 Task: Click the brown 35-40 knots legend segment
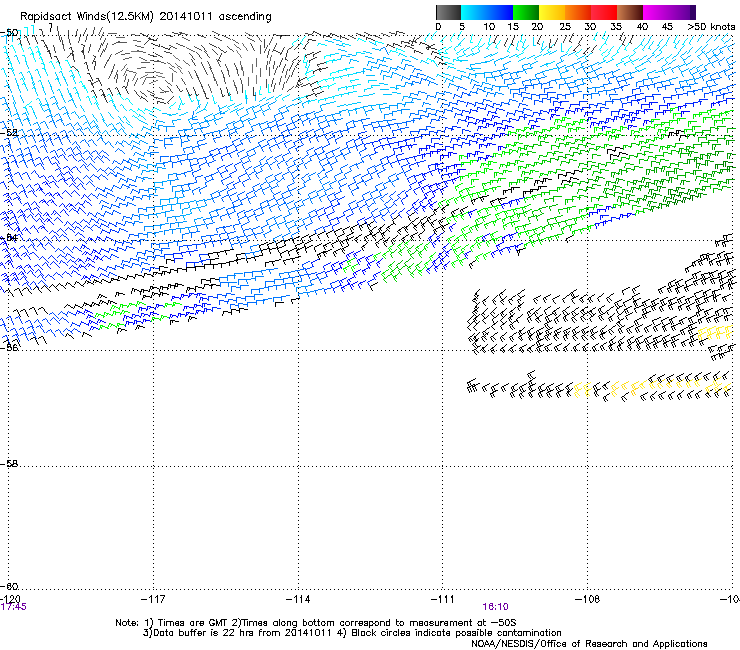[x=630, y=12]
